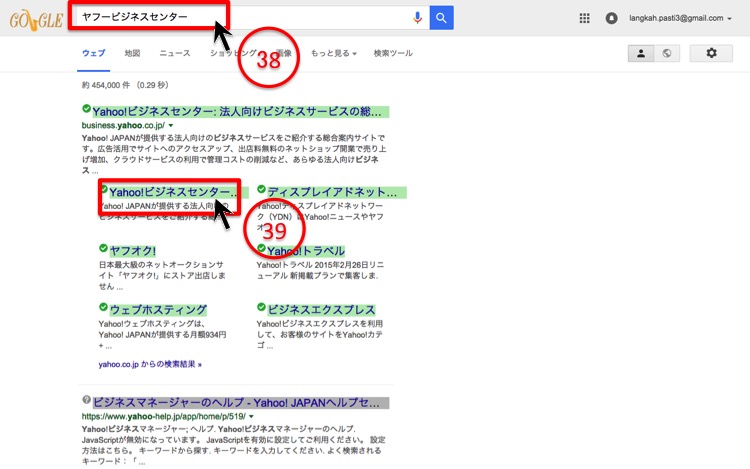Image resolution: width=750 pixels, height=469 pixels.
Task: Click green check icon beside ビジネスエクスプレス
Action: (x=261, y=306)
